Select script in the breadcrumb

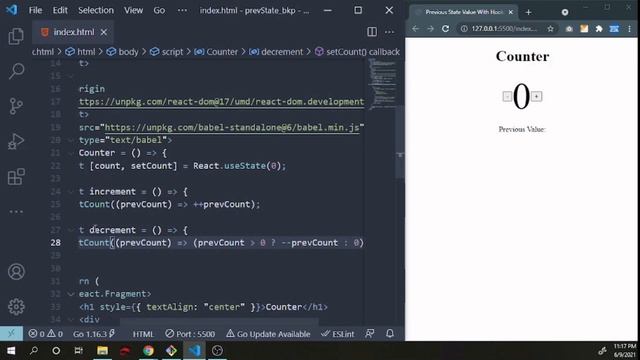(x=167, y=52)
